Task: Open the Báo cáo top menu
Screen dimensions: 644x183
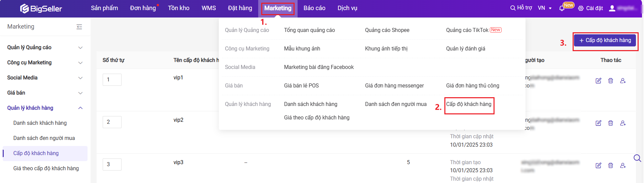Action: 314,8
